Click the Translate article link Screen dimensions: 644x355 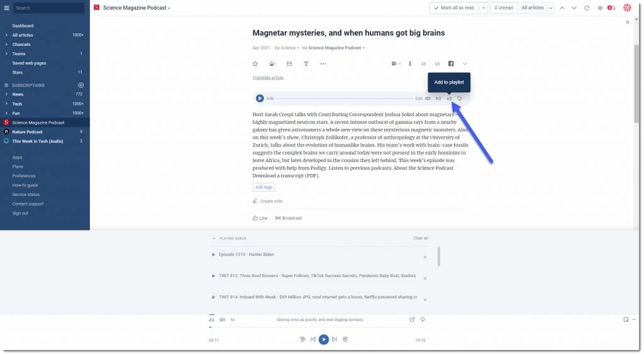268,77
